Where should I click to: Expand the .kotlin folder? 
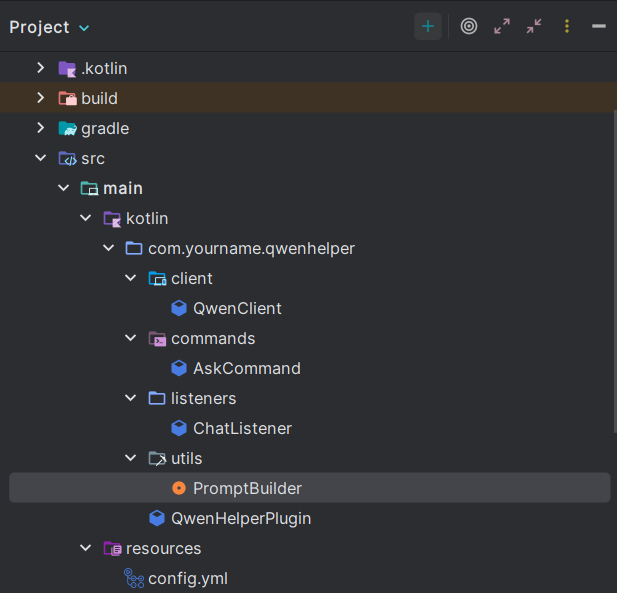point(40,68)
